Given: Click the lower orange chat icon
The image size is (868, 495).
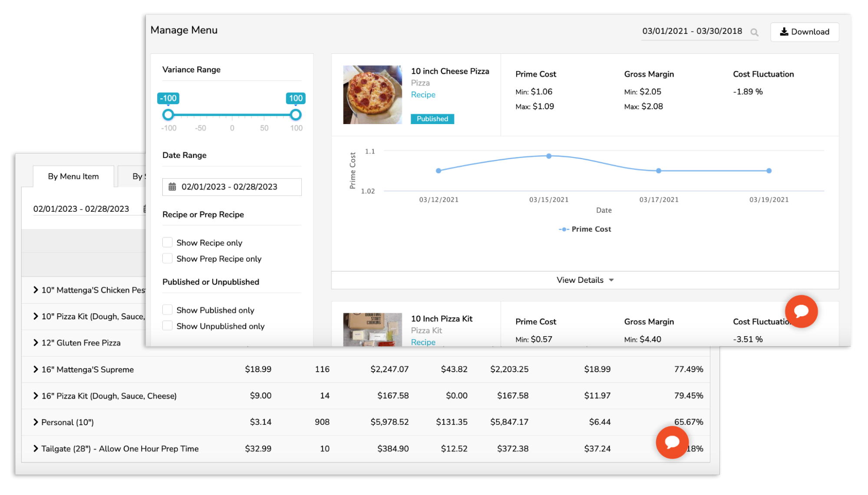Looking at the screenshot, I should pos(672,443).
